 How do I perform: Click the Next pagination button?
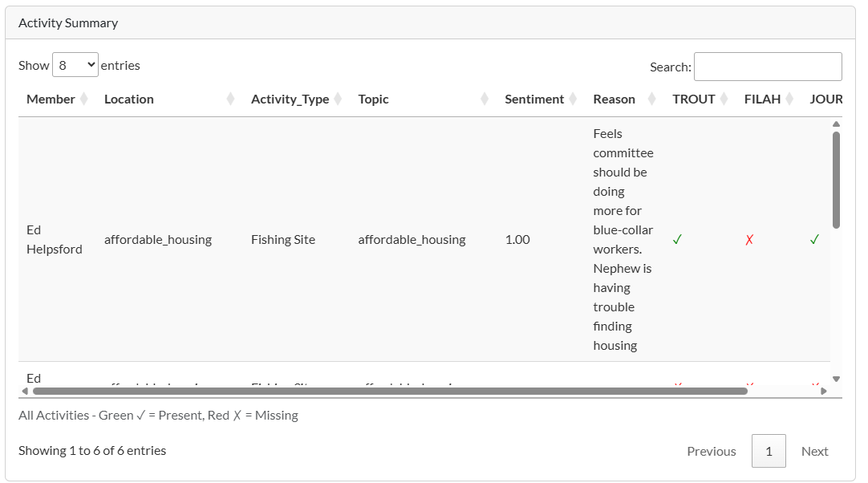814,452
